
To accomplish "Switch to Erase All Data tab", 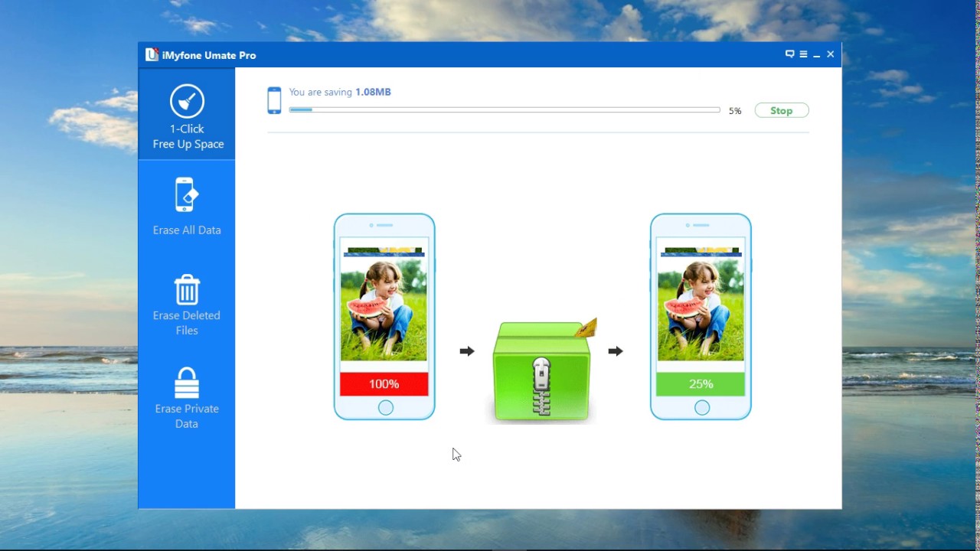I will [x=187, y=205].
